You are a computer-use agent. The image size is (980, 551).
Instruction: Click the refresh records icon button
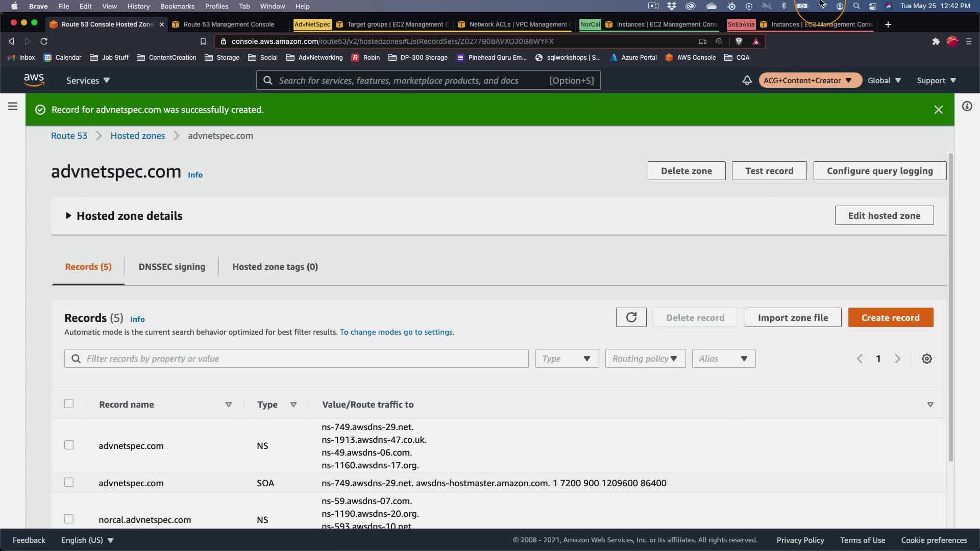(631, 317)
